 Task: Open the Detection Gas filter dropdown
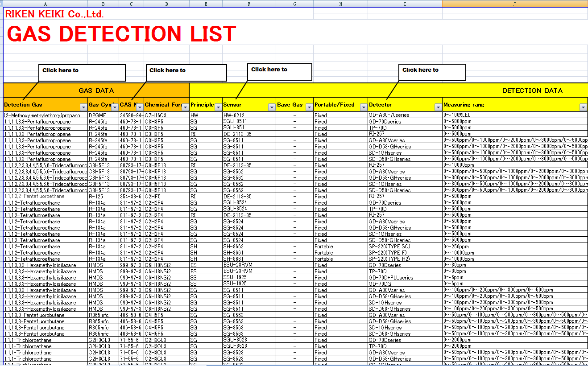(x=83, y=107)
